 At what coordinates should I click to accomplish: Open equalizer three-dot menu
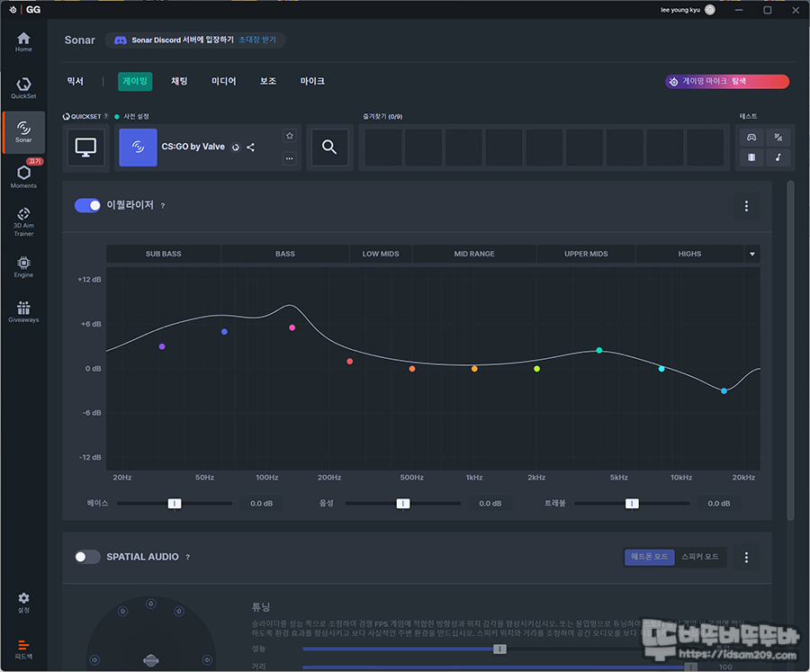746,206
